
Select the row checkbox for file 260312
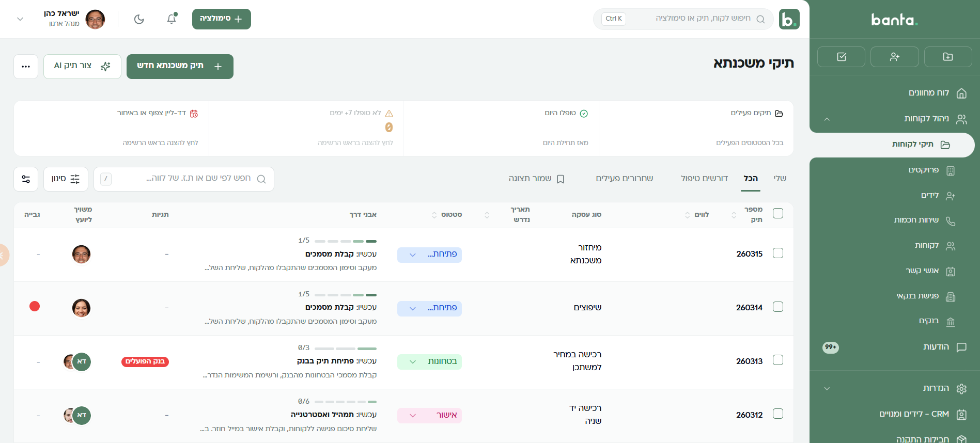pyautogui.click(x=778, y=414)
